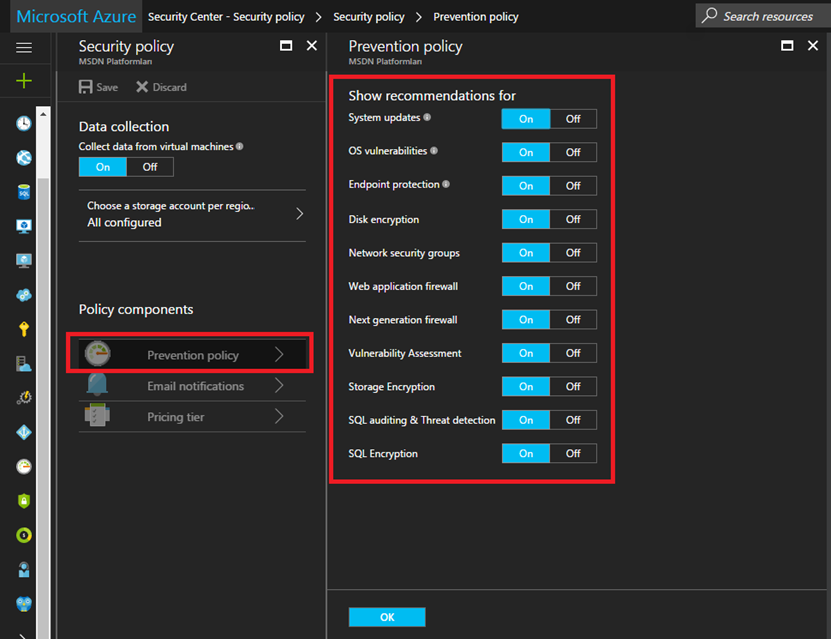
Task: Open the blue owl-face icon in the sidebar
Action: coord(24,604)
